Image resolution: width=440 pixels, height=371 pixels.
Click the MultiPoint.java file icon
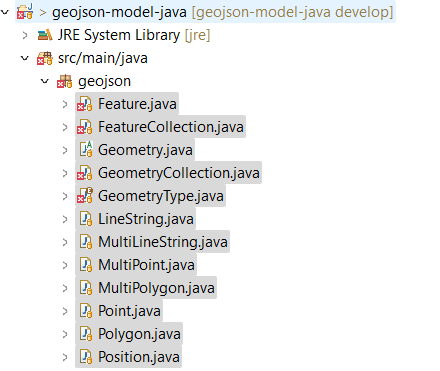click(86, 265)
